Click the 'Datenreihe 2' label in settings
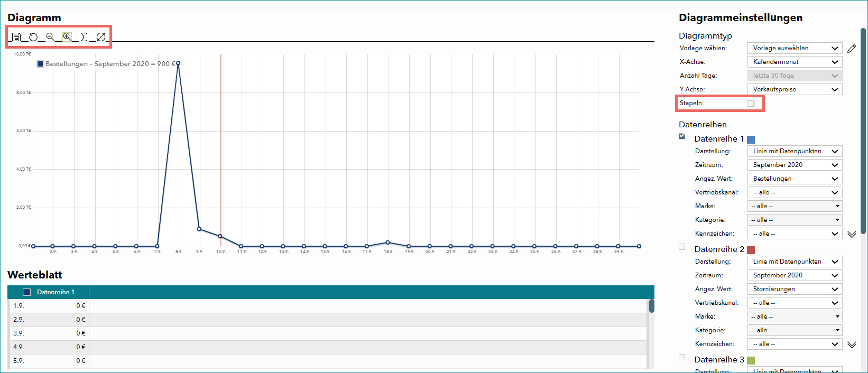 719,249
